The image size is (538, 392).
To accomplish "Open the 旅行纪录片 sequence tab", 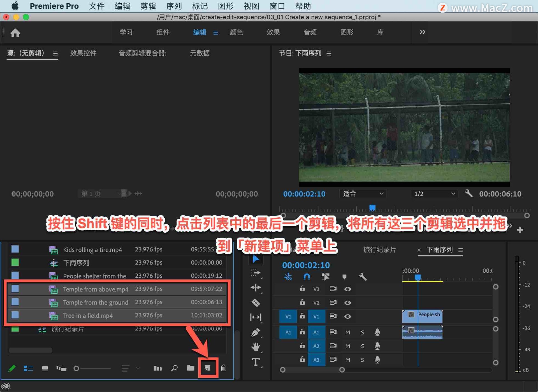I will pyautogui.click(x=379, y=250).
